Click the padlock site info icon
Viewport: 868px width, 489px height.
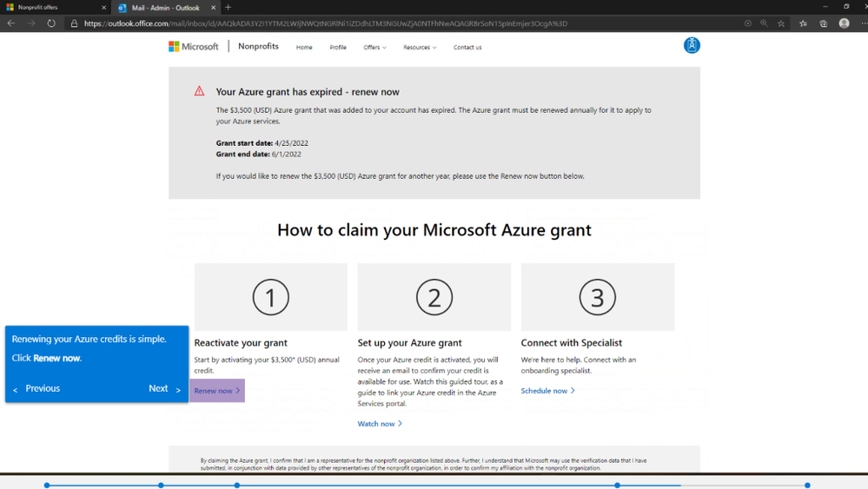74,23
